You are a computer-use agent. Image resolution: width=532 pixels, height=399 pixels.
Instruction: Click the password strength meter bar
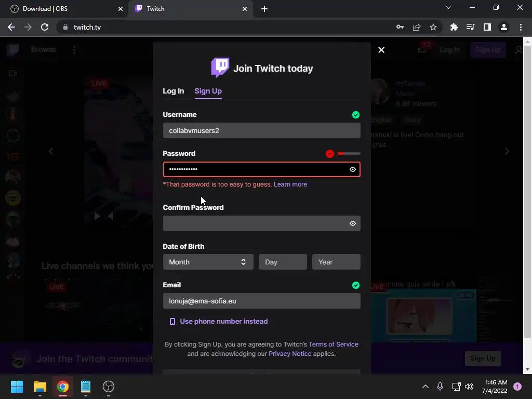tap(349, 154)
